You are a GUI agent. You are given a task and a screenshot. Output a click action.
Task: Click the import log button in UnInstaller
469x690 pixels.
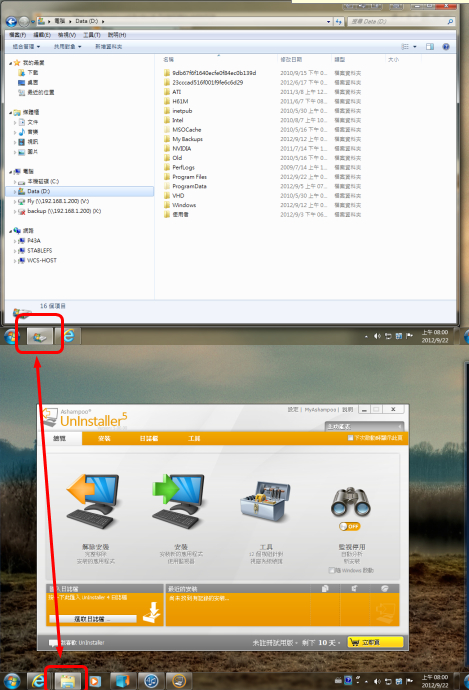coord(92,619)
